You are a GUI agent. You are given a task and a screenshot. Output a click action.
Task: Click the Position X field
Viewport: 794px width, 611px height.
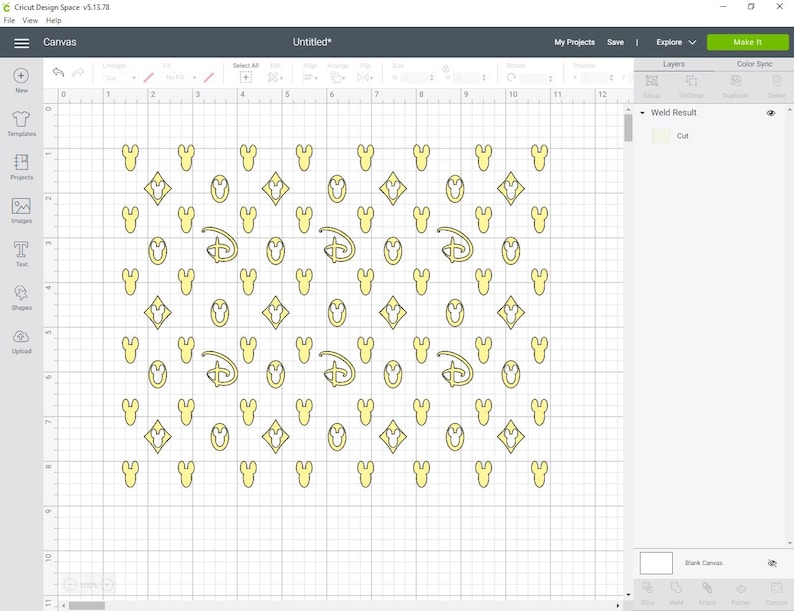click(x=594, y=77)
